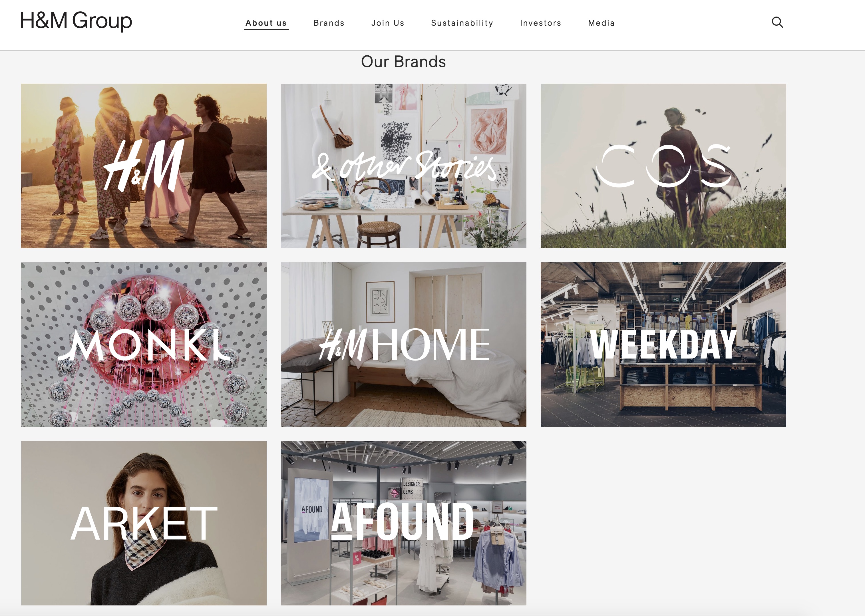Viewport: 865px width, 616px height.
Task: Click the large AFOUND logo text
Action: [403, 522]
